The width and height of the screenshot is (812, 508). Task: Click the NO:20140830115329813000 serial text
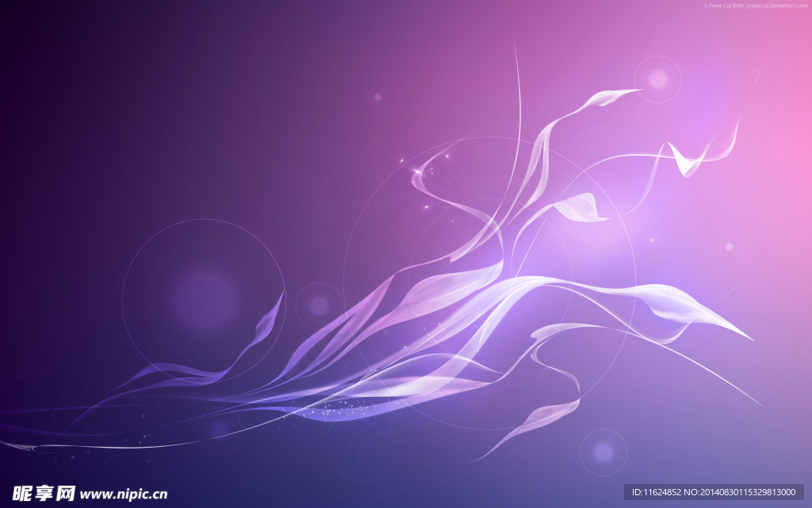point(740,492)
